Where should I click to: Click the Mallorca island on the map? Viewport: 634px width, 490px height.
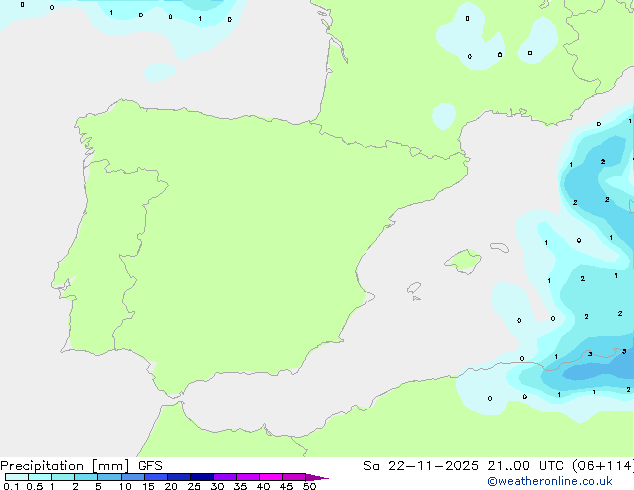coord(463,261)
